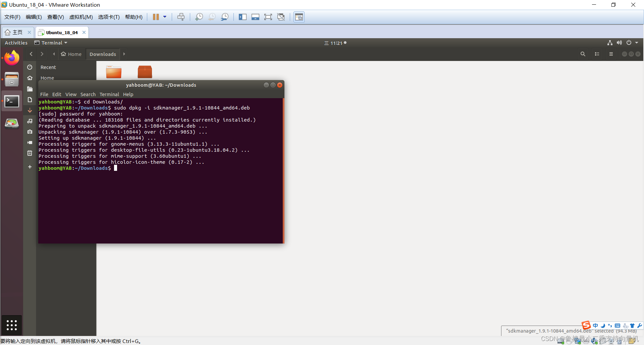Image resolution: width=644 pixels, height=345 pixels.
Task: Open the Pictures camera sidebar icon
Action: (x=30, y=132)
